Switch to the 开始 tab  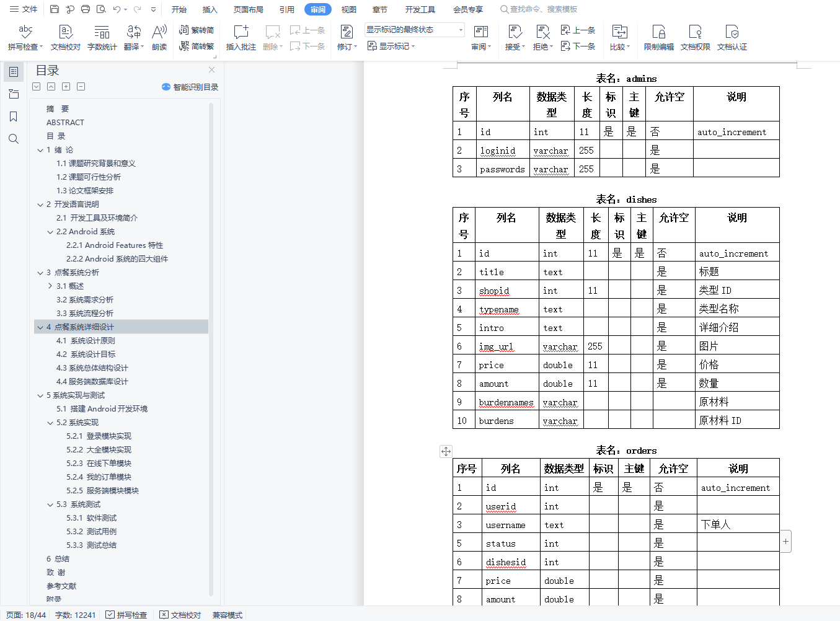(x=179, y=9)
